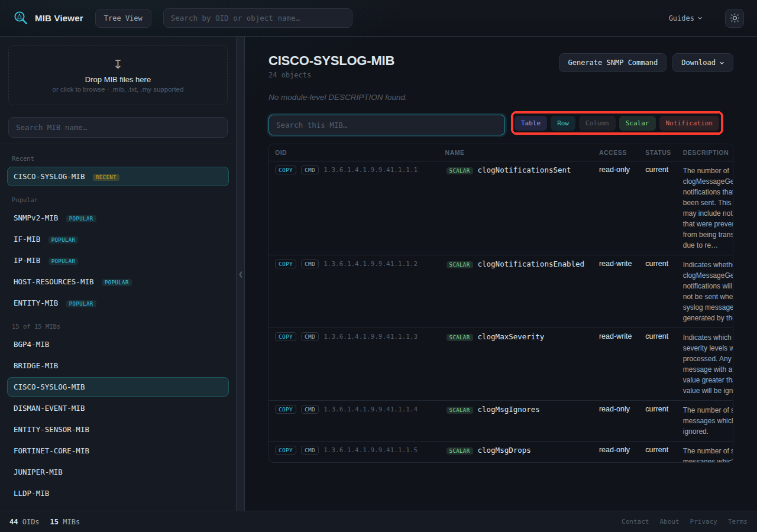This screenshot has height=532, width=757.
Task: Click the Contact footer link
Action: [x=635, y=522]
